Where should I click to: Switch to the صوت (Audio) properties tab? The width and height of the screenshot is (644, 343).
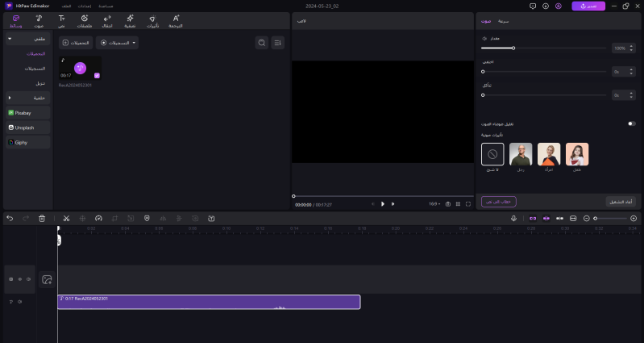(x=486, y=21)
